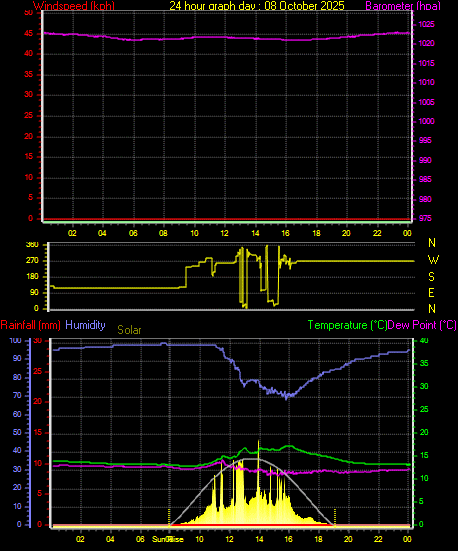Select the "Dew Point (°C)" legend label

(422, 325)
